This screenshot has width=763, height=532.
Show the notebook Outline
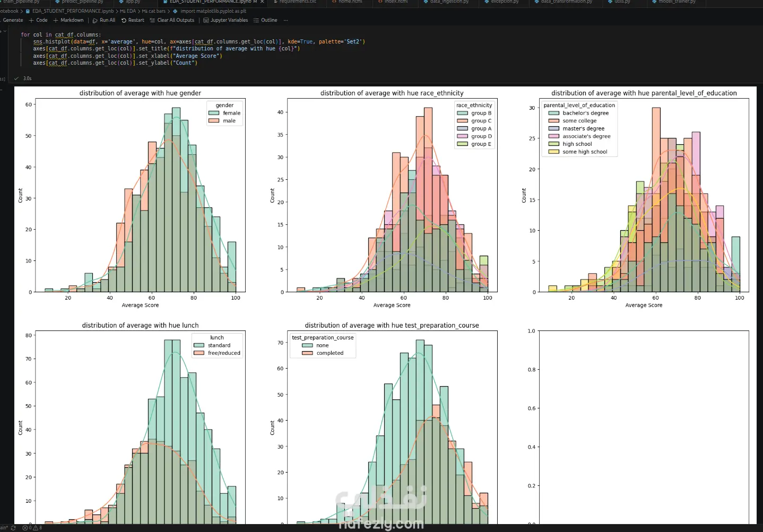[265, 20]
